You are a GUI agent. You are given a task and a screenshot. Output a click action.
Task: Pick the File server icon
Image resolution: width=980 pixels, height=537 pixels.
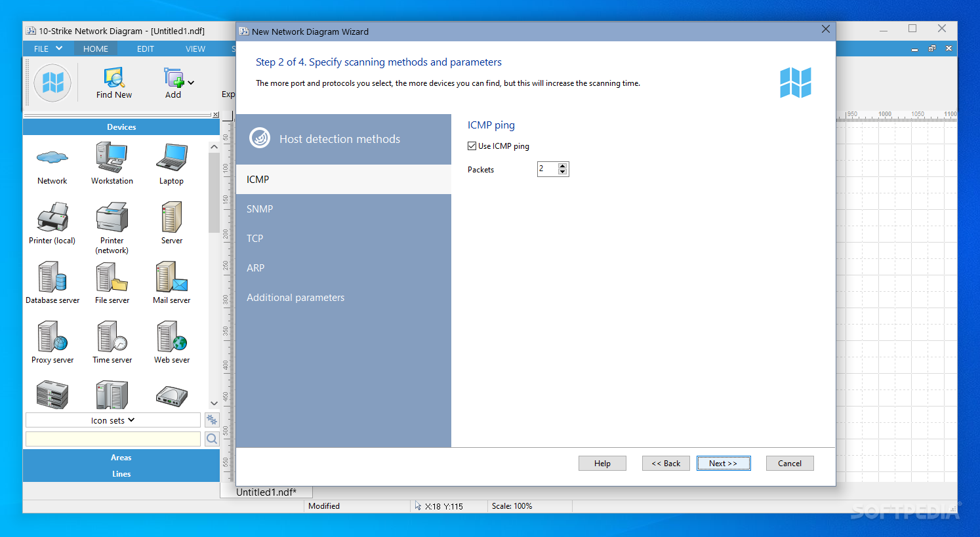point(112,277)
